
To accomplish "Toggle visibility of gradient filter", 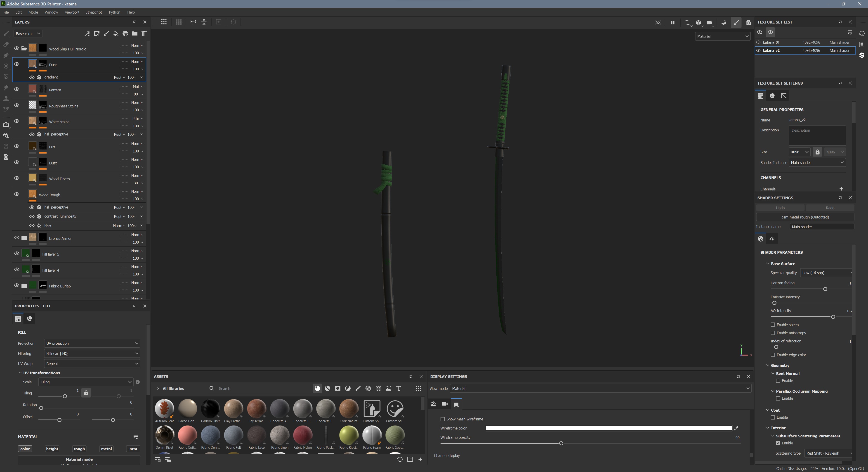I will click(32, 77).
